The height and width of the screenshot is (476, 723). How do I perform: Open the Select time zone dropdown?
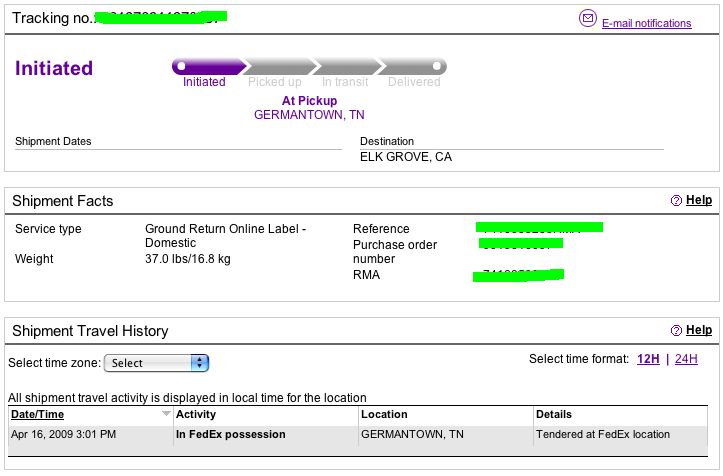click(x=156, y=363)
